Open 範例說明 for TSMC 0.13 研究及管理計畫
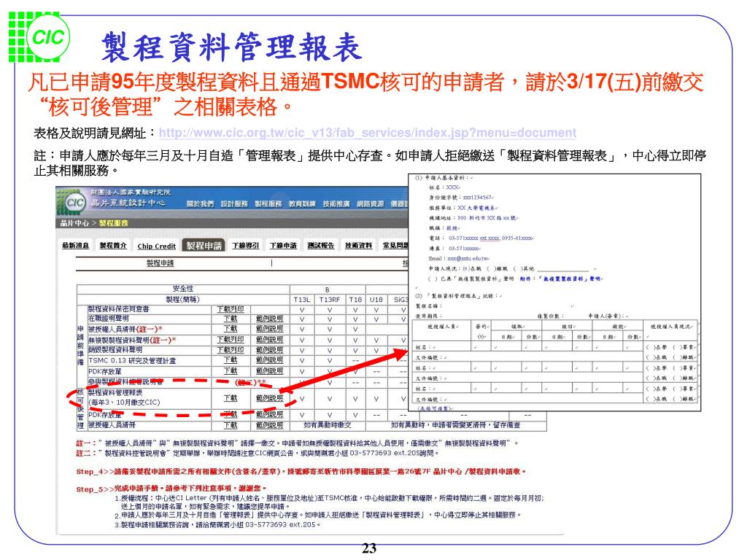Viewport: 747px width, 560px height. [x=269, y=360]
